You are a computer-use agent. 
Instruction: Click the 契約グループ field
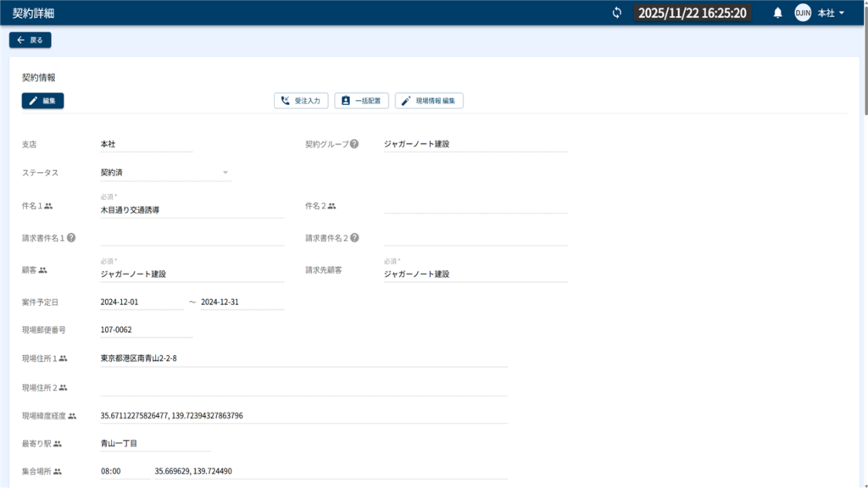click(476, 144)
